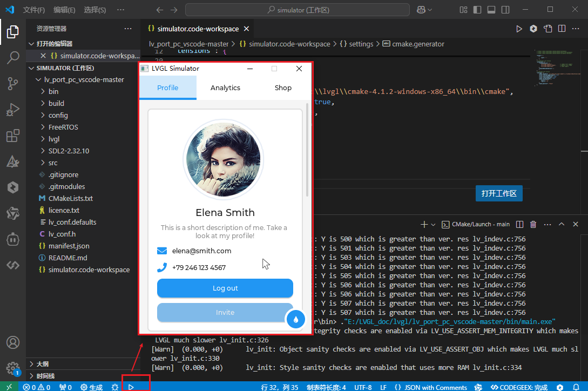This screenshot has height=391, width=588.
Task: Click the blue droplet floating button
Action: click(296, 319)
